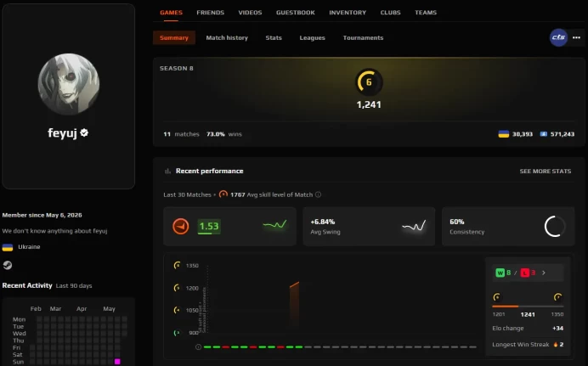588x366 pixels.
Task: Click the Recent performance bar chart icon
Action: click(x=167, y=172)
